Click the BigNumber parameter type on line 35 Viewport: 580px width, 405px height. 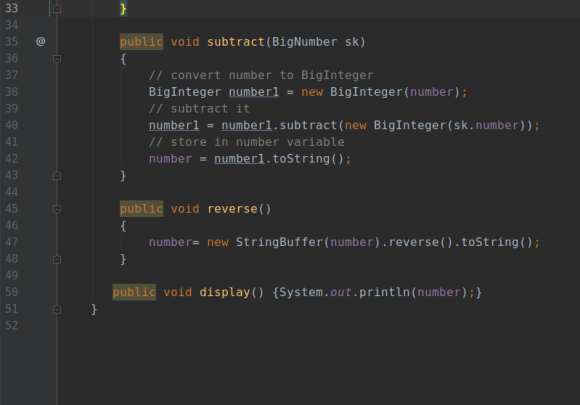304,42
